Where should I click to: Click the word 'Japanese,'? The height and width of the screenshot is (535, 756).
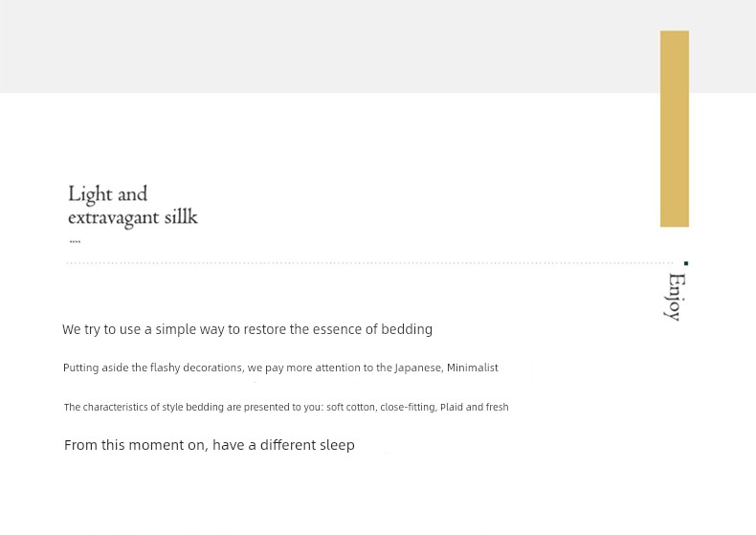[419, 368]
